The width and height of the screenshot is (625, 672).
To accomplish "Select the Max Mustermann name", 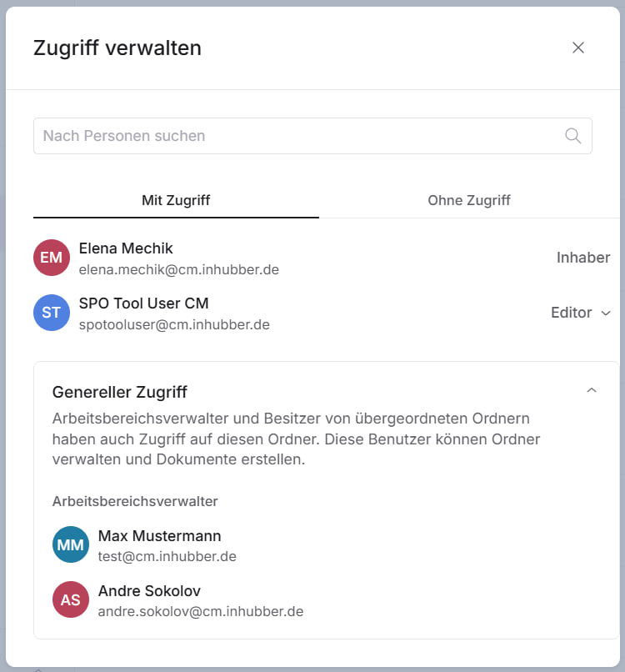I will (159, 536).
